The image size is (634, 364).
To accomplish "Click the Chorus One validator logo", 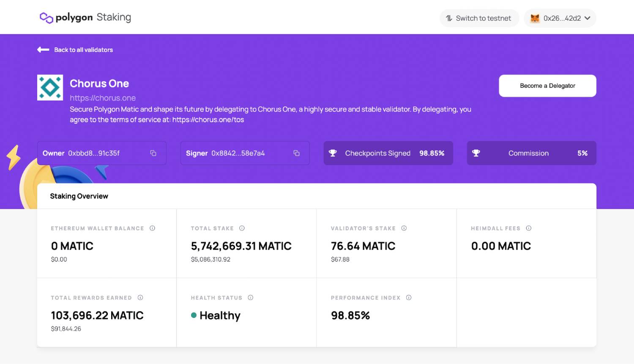I will point(50,87).
